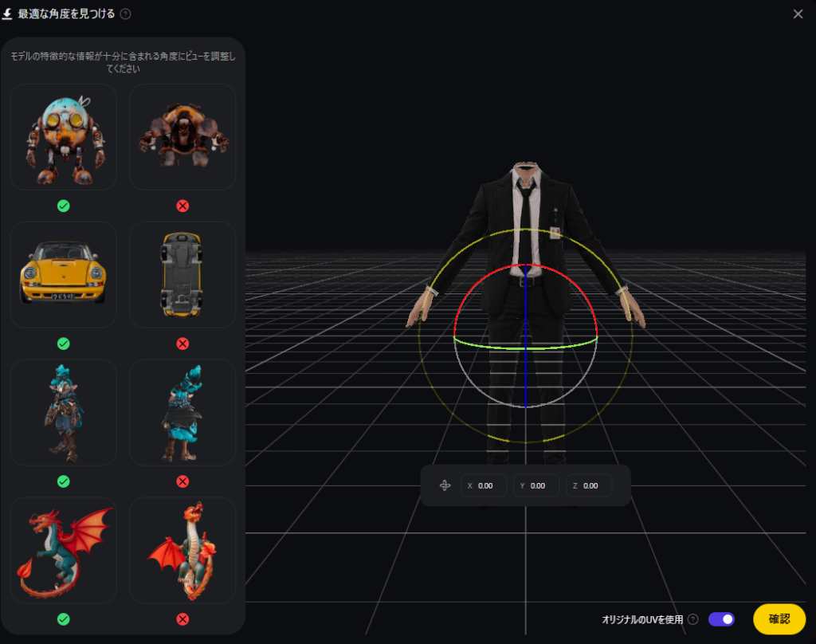The width and height of the screenshot is (816, 644).
Task: Click the X rotation value field
Action: pyautogui.click(x=484, y=485)
